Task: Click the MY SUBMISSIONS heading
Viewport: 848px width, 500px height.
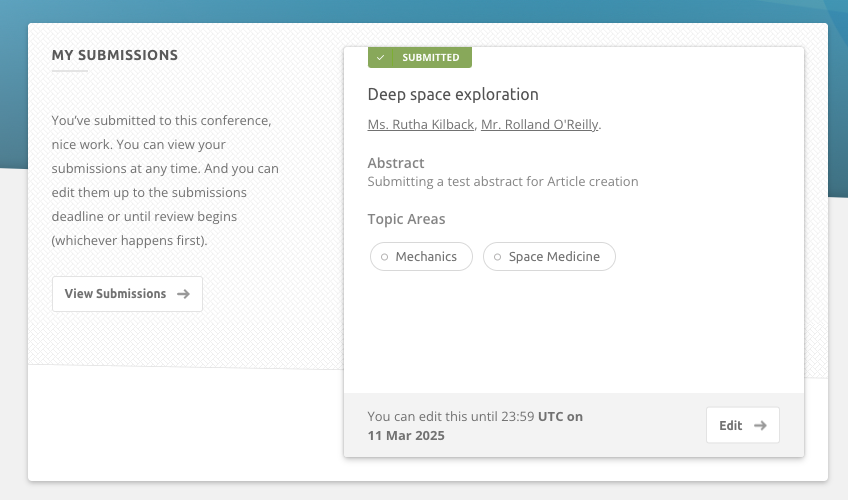Action: [x=115, y=55]
